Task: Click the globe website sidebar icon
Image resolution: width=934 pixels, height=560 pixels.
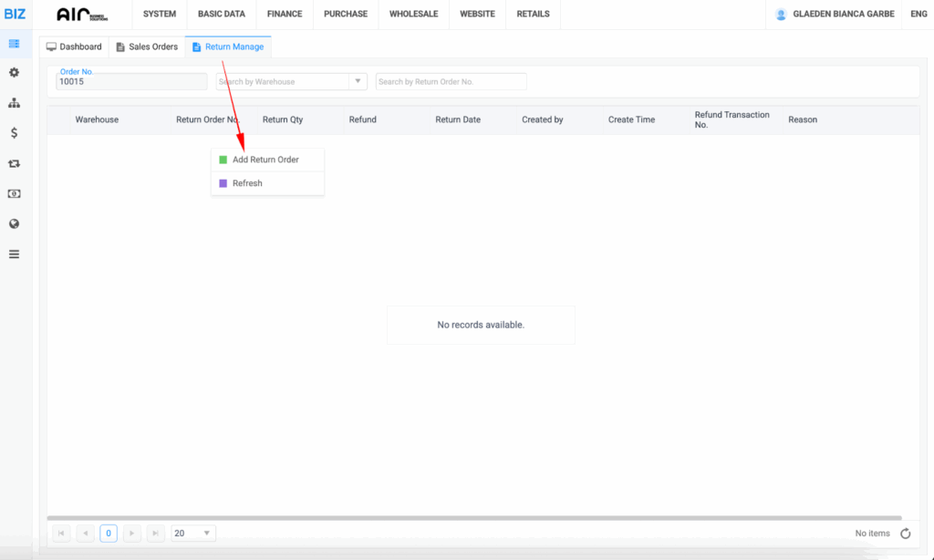Action: pos(14,224)
